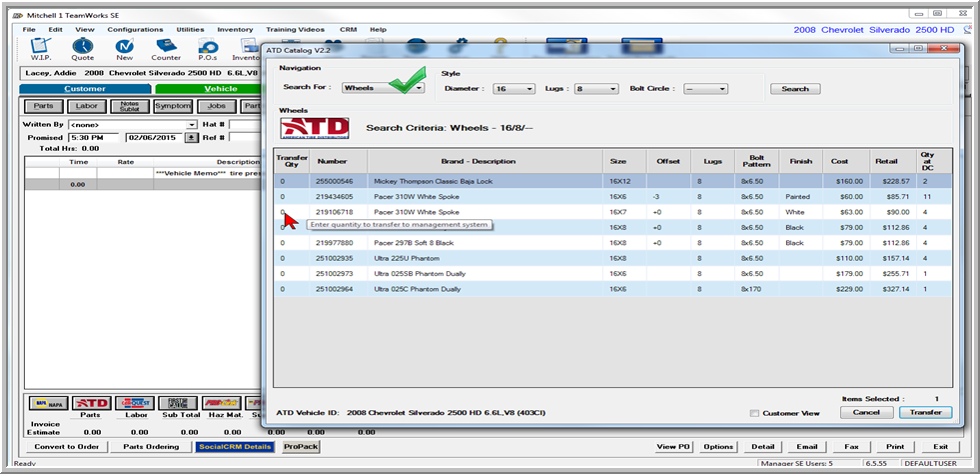
Task: Click the Detail button
Action: click(x=763, y=446)
